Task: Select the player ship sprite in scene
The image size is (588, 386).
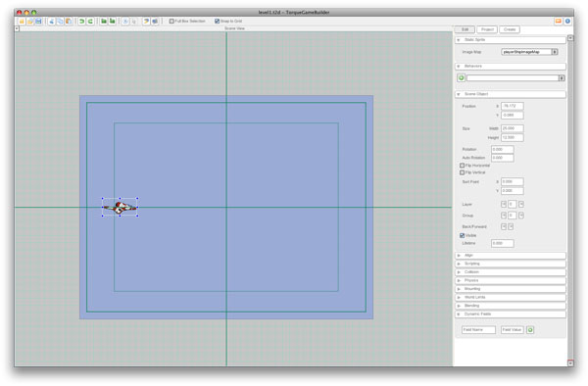Action: pos(120,208)
